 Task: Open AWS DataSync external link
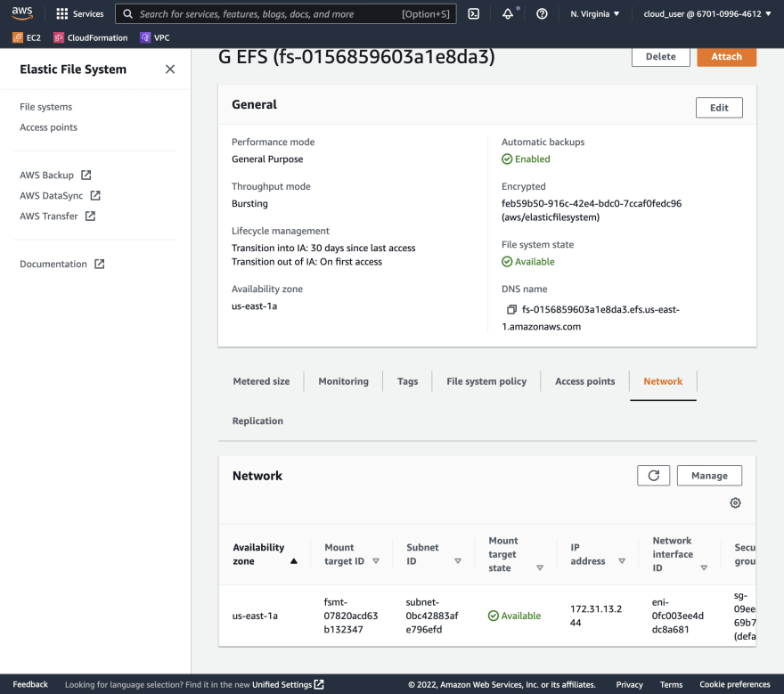point(60,195)
